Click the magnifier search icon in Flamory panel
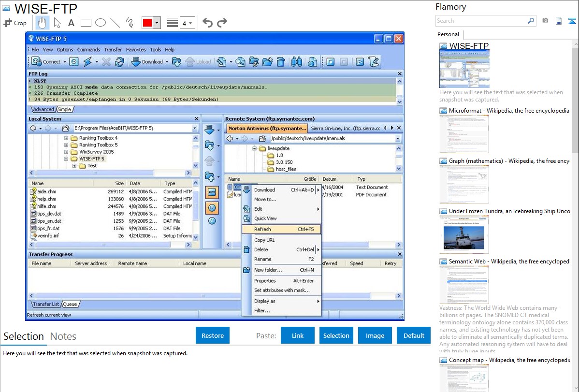Image resolution: width=579 pixels, height=392 pixels. [531, 21]
